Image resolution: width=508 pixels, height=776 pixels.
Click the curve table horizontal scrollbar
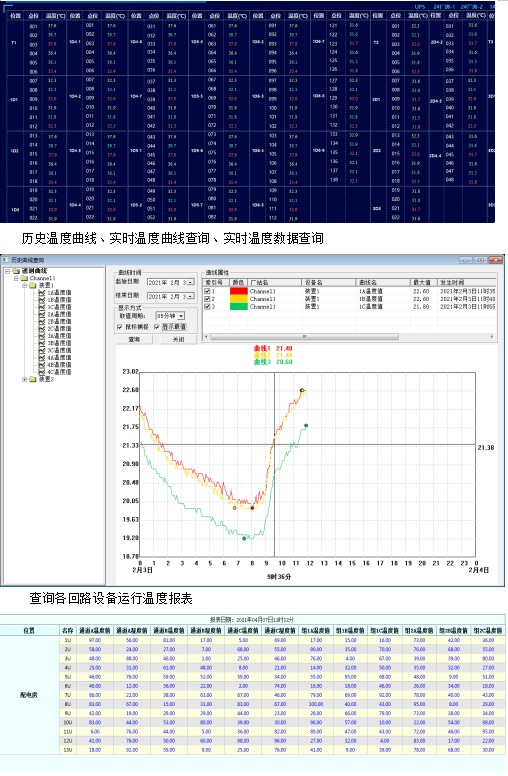click(350, 337)
